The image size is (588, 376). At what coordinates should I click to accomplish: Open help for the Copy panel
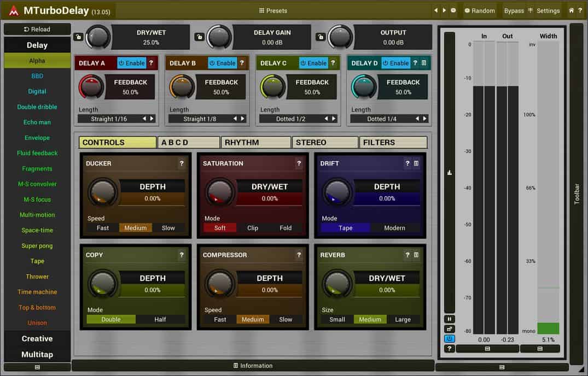182,255
